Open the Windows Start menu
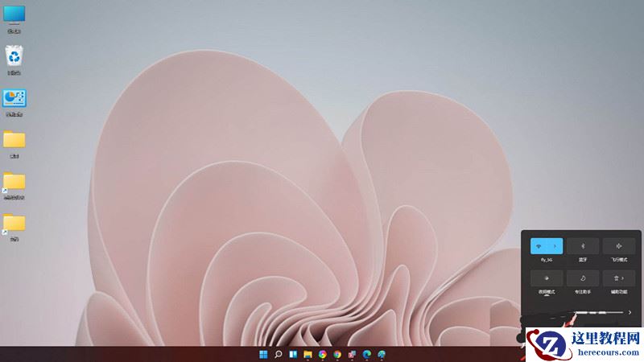Viewport: 644px width, 362px height. tap(263, 354)
